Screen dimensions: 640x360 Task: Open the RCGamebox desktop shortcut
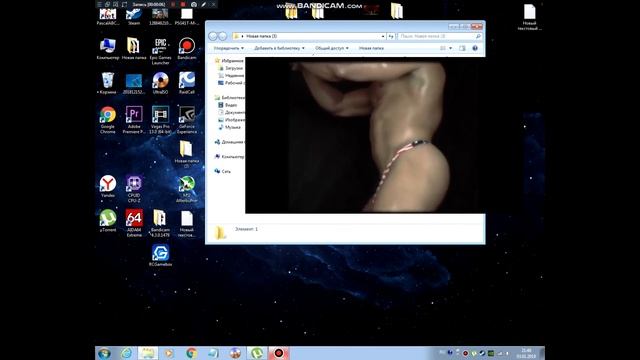pos(160,256)
